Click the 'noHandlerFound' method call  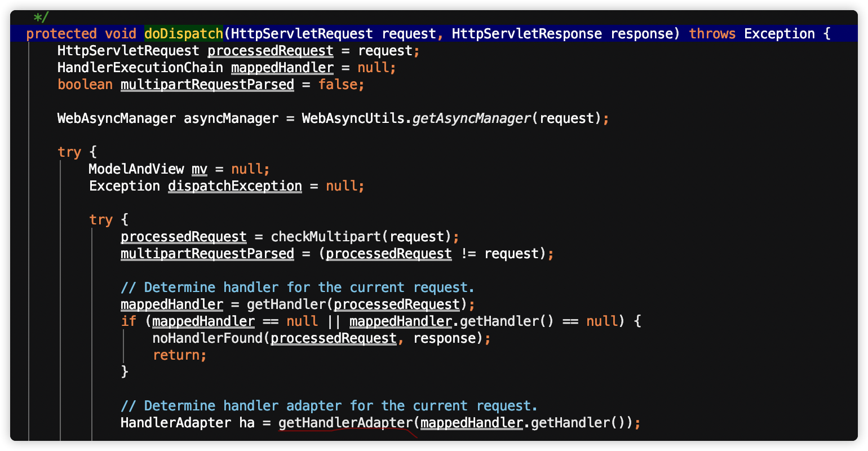207,338
